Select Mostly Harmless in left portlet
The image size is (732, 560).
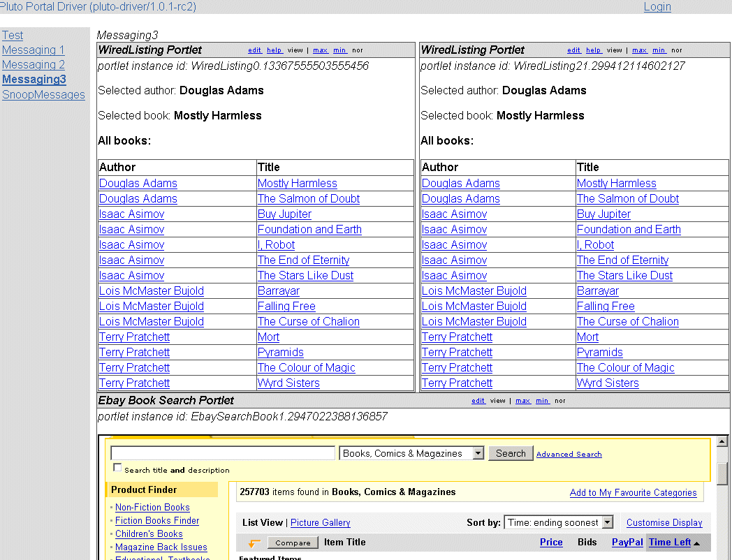point(298,184)
